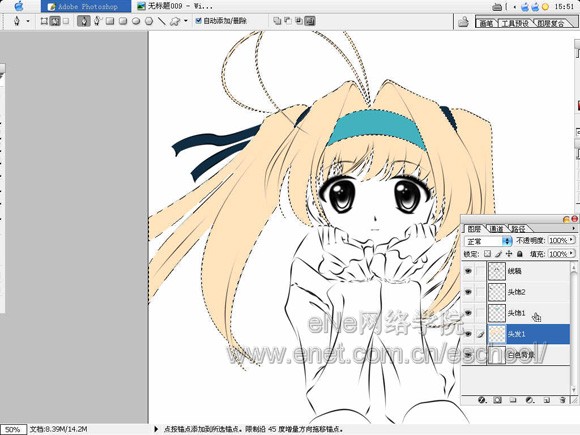This screenshot has width=580, height=435.
Task: Switch to the 通道 tab
Action: click(496, 229)
